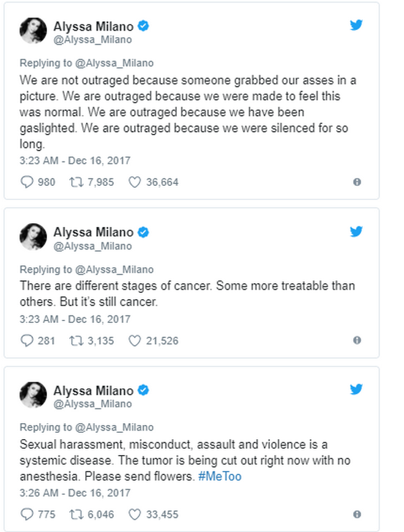Reply to the tweet with 775 replies
This screenshot has width=404, height=532.
(x=27, y=514)
